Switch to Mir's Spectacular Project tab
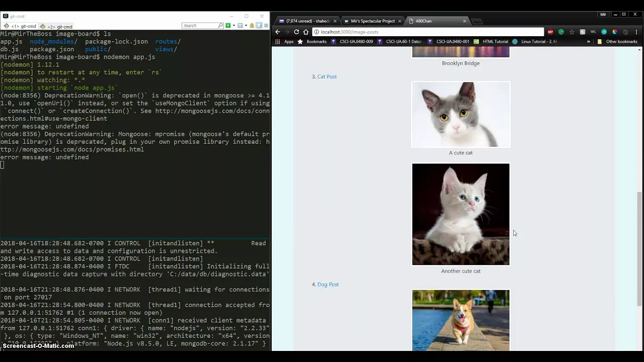This screenshot has height=362, width=644. tap(372, 21)
